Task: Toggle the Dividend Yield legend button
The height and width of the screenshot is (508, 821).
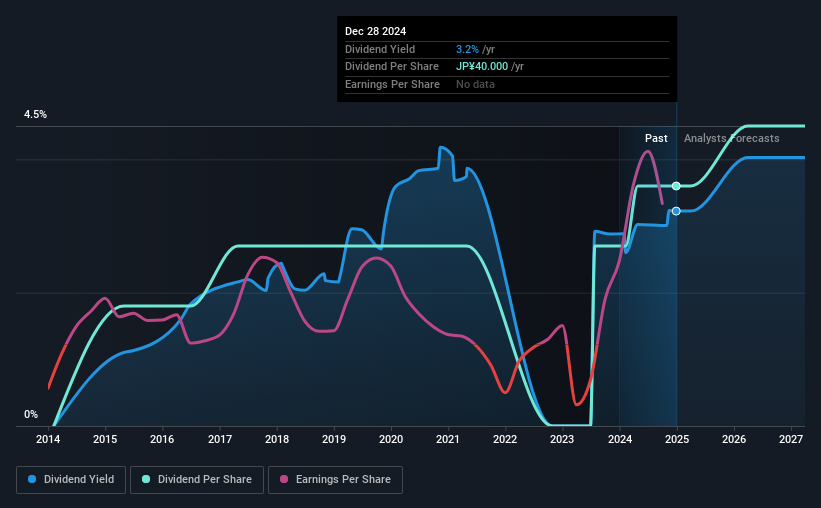Action: pos(71,480)
